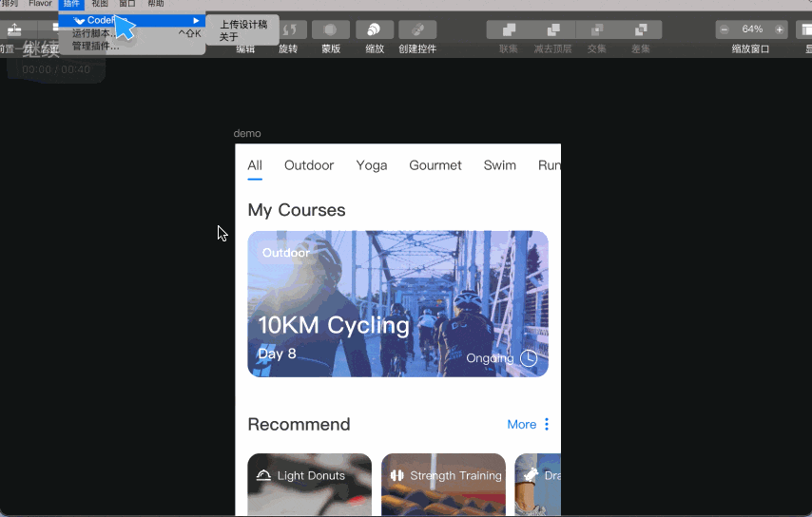Switch to the Gourmet tab

[x=435, y=165]
